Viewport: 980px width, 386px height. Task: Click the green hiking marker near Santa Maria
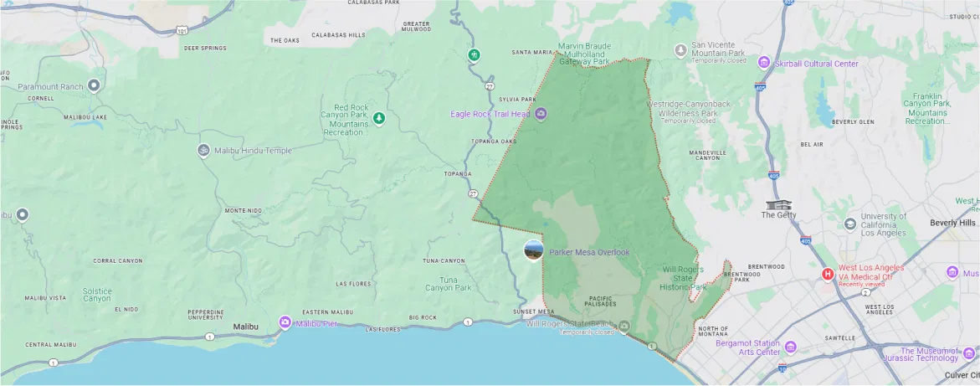[x=474, y=55]
